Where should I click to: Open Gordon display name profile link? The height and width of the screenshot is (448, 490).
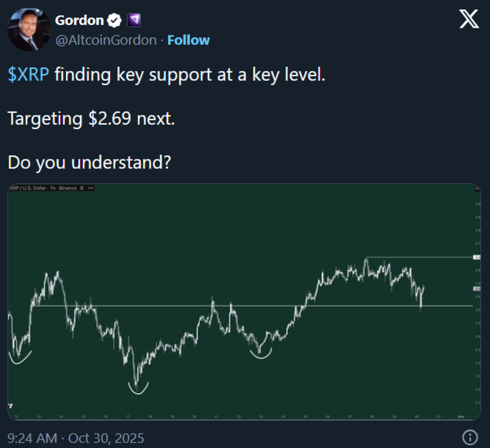coord(79,21)
